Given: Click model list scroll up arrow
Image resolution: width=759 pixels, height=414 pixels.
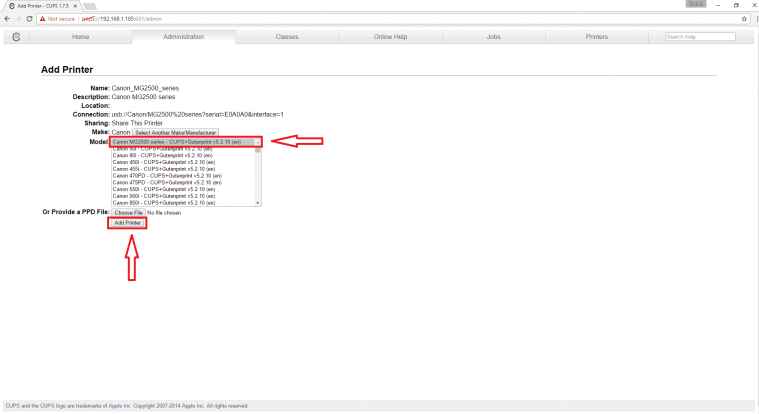Looking at the screenshot, I should click(x=258, y=142).
